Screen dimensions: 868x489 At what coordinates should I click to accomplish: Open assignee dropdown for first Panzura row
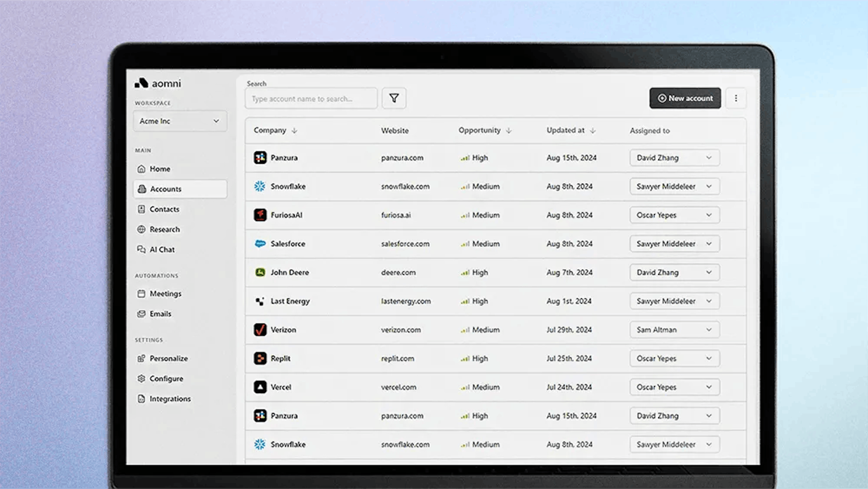point(674,158)
